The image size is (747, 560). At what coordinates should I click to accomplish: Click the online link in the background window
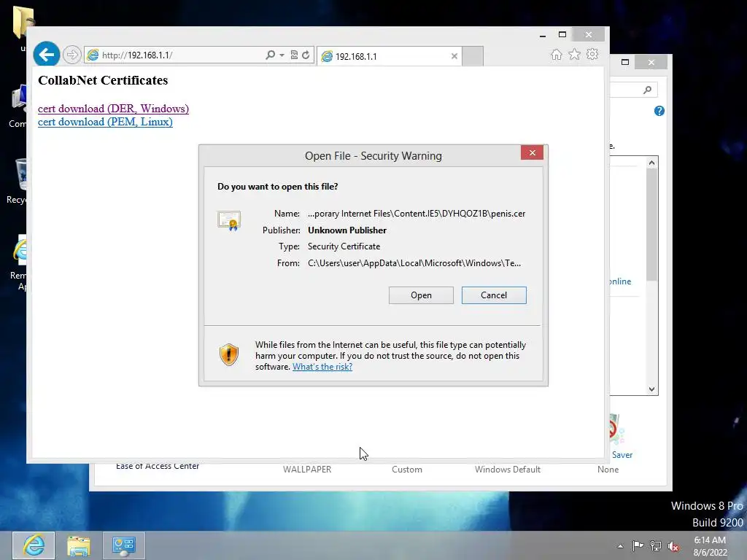620,281
